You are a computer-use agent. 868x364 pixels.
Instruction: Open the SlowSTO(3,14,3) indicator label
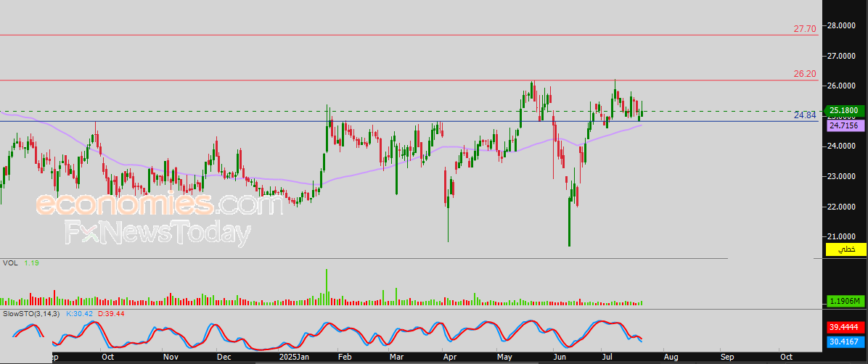tap(31, 314)
